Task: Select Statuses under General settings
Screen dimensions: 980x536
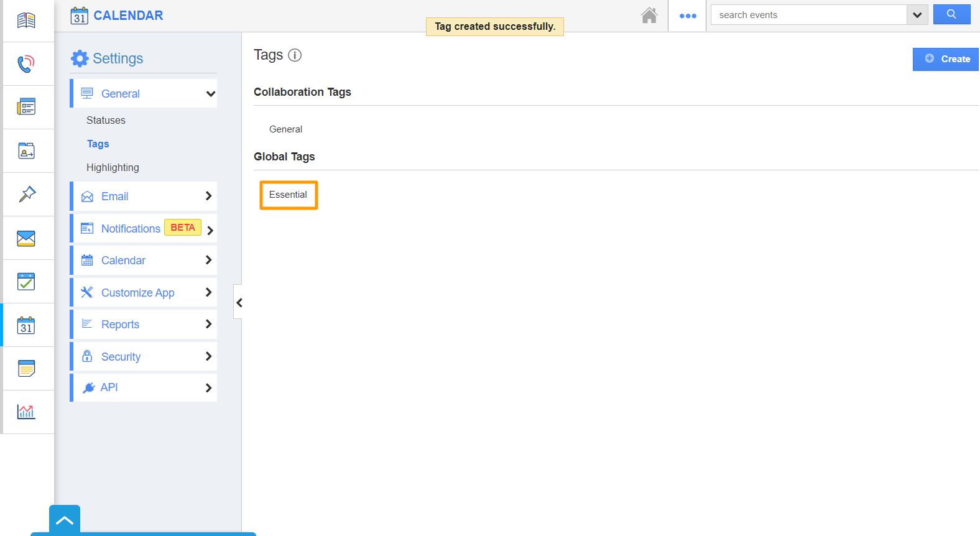Action: click(x=106, y=120)
